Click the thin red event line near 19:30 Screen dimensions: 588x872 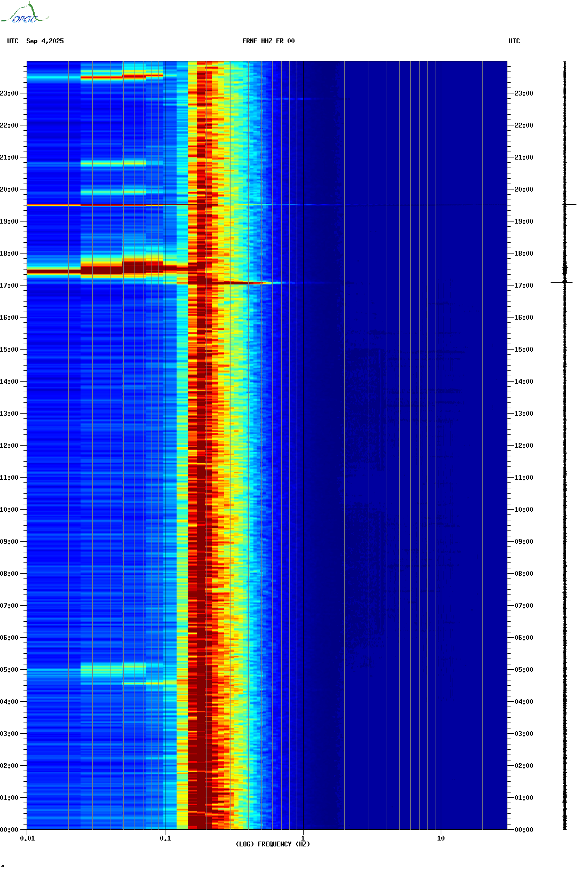pyautogui.click(x=123, y=204)
